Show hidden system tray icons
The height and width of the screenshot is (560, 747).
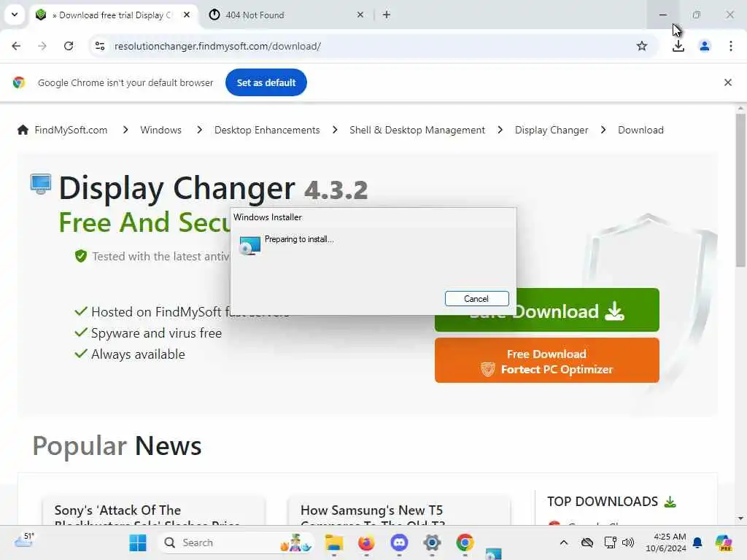pyautogui.click(x=564, y=542)
